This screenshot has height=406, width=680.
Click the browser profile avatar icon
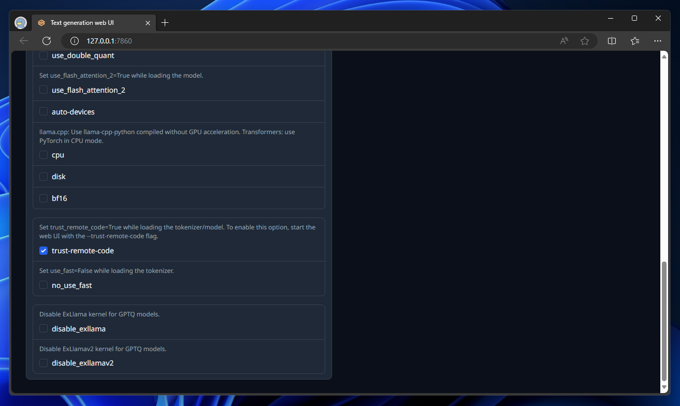(20, 23)
